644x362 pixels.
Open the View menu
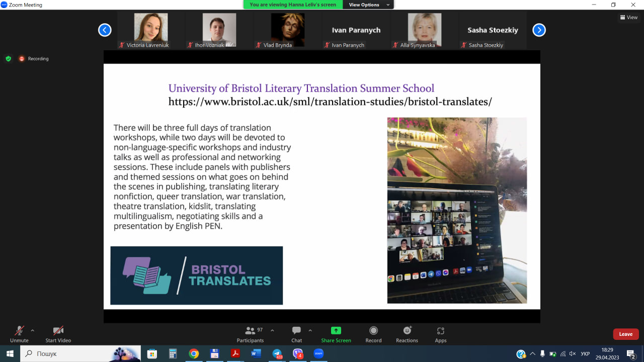point(628,17)
